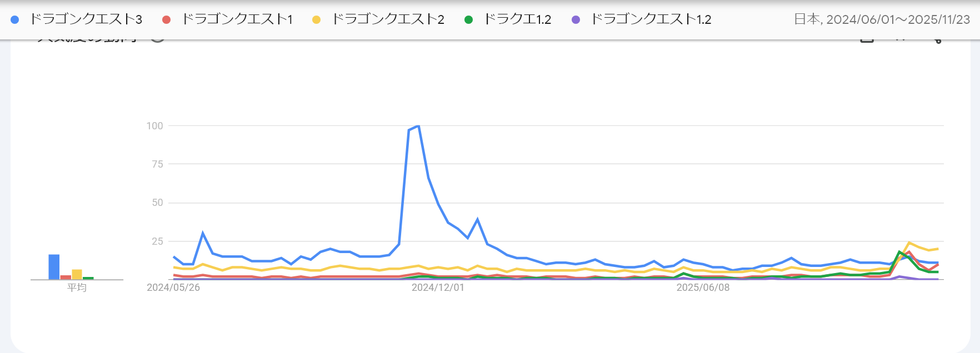Click the green dot beside ドラクエ1.2
This screenshot has width=980, height=353.
468,19
